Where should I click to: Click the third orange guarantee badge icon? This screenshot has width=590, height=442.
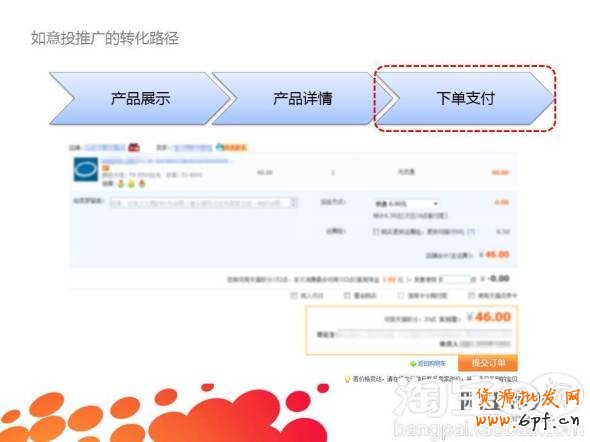click(x=142, y=184)
